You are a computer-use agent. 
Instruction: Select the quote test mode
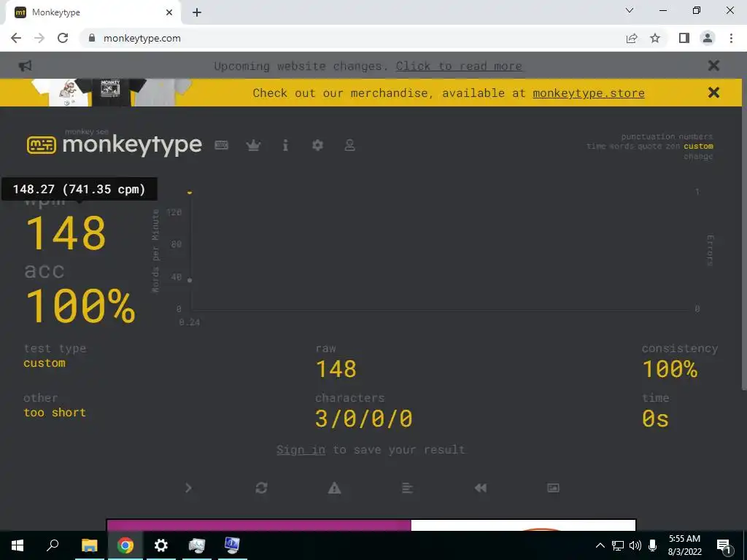[x=650, y=146]
